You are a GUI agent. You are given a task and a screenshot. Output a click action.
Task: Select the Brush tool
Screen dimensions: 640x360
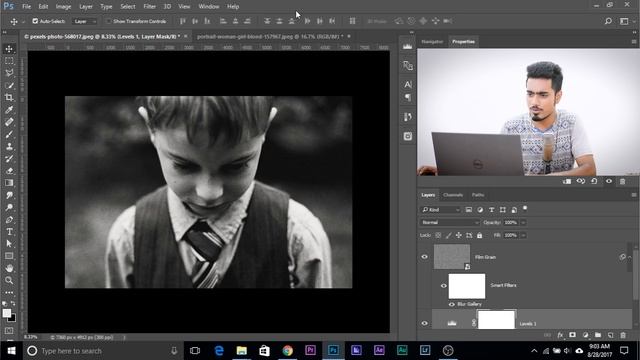(x=9, y=134)
